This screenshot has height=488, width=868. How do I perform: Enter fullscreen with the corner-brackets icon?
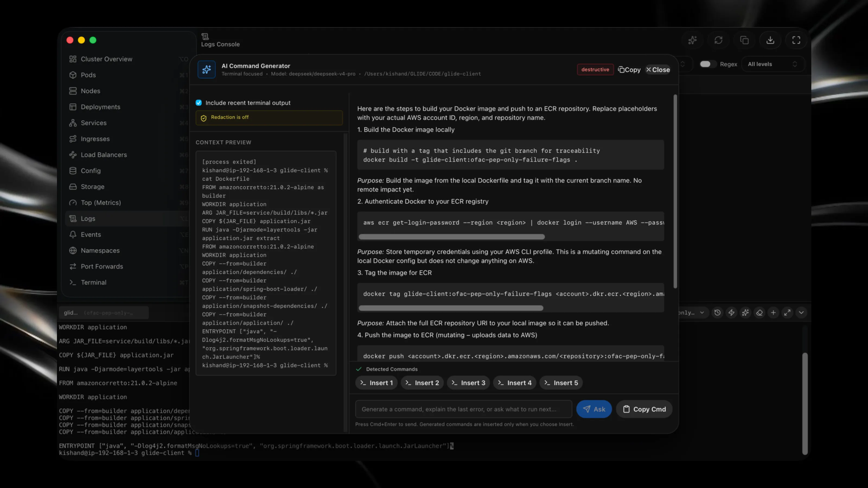coord(796,40)
